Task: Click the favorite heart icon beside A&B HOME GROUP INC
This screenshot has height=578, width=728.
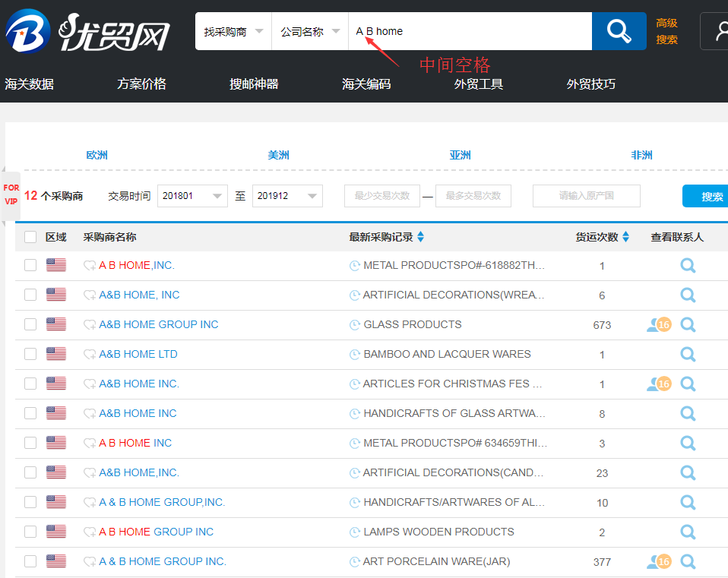Action: click(x=89, y=325)
